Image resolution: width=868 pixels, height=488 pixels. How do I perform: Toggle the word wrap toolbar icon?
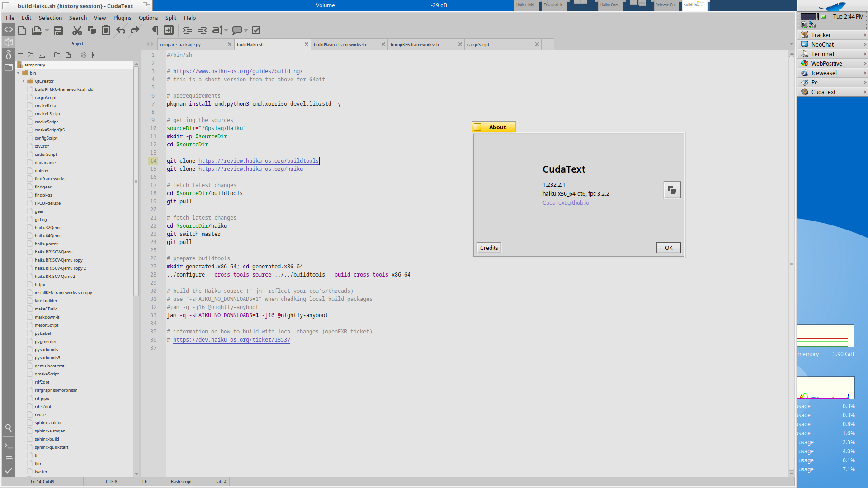[x=169, y=31]
